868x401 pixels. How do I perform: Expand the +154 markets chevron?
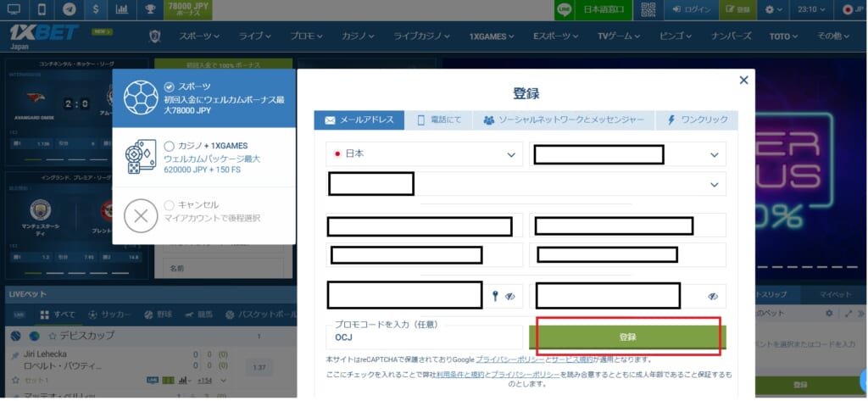point(223,381)
